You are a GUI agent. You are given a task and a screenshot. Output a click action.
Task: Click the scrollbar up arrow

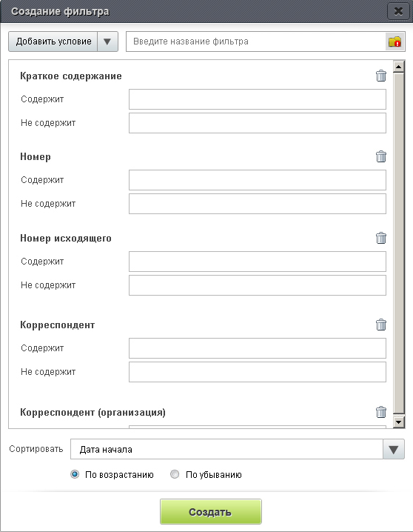click(399, 67)
